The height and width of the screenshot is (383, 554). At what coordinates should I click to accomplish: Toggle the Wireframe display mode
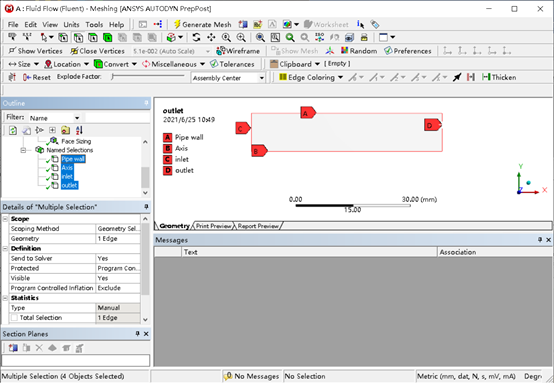(x=238, y=51)
